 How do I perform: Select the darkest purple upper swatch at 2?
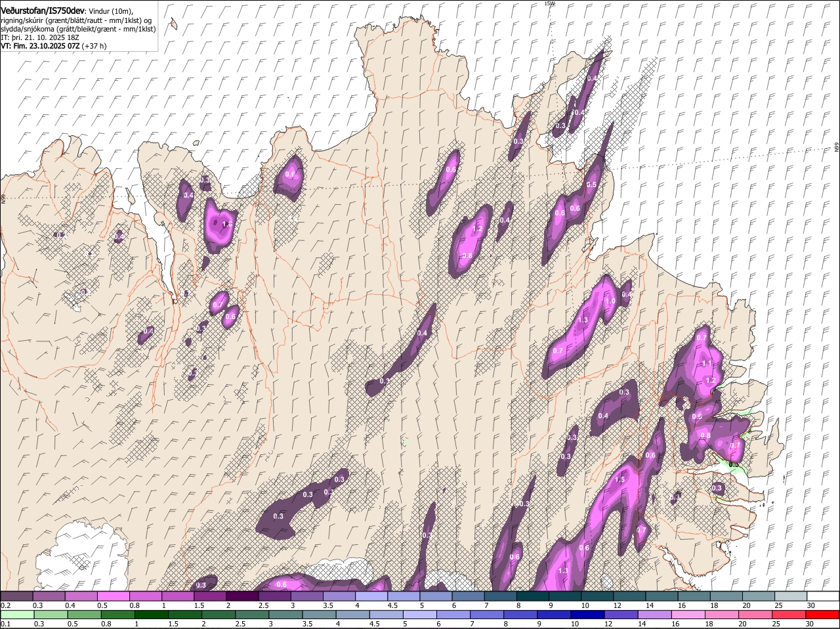point(242,596)
